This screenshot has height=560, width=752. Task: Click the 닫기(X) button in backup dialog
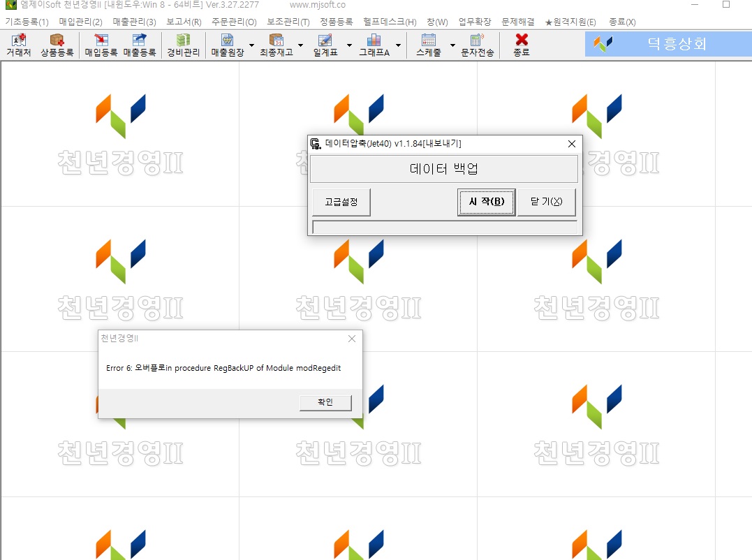(546, 202)
